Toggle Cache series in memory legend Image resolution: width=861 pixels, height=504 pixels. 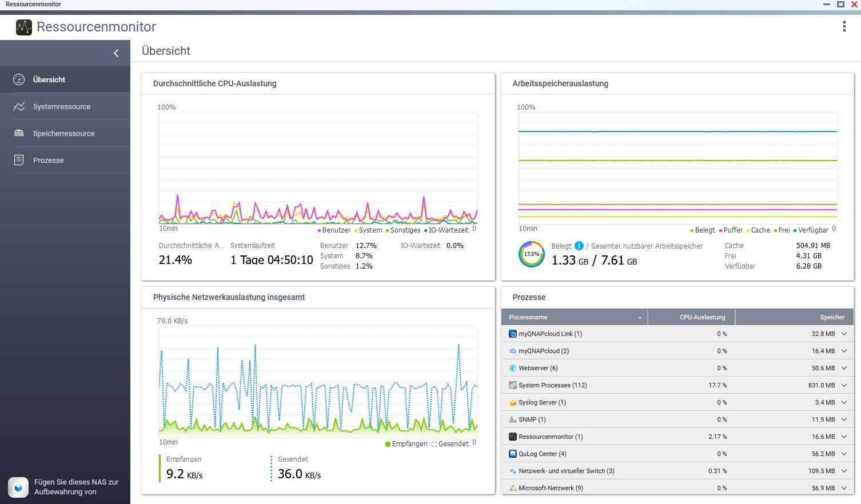click(758, 230)
